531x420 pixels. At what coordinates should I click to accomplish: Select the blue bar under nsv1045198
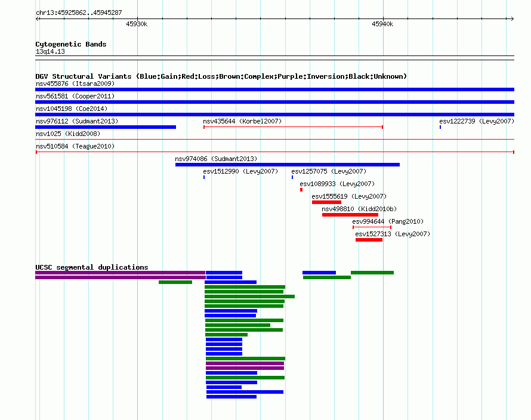(x=274, y=115)
